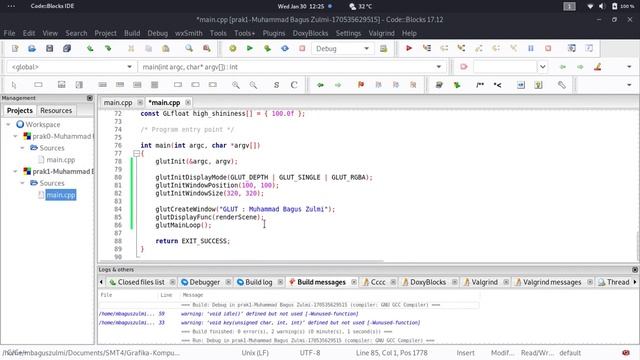Collapse the prak1-Muhammad project node

(16, 171)
